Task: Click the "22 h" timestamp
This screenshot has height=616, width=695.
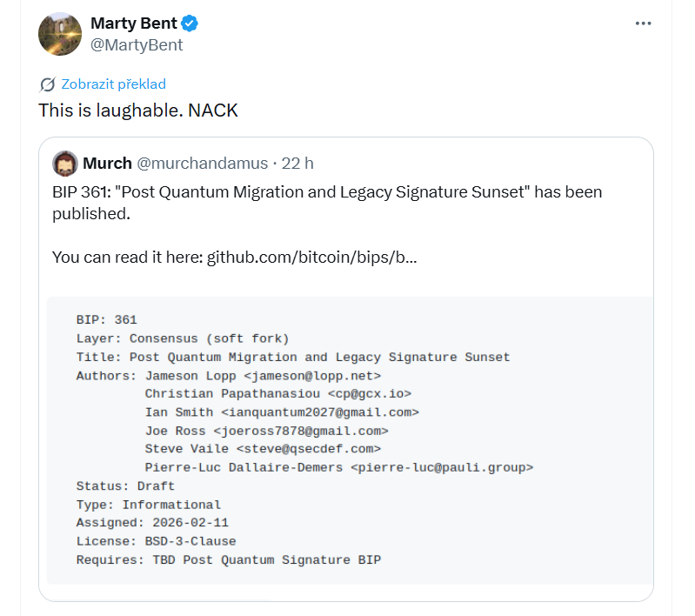Action: pos(297,163)
